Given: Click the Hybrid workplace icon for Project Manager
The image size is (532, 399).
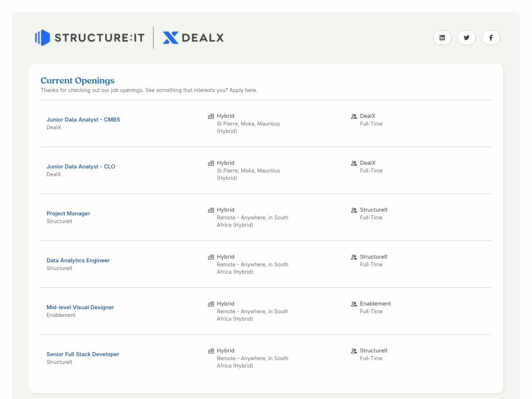Looking at the screenshot, I should (x=211, y=210).
